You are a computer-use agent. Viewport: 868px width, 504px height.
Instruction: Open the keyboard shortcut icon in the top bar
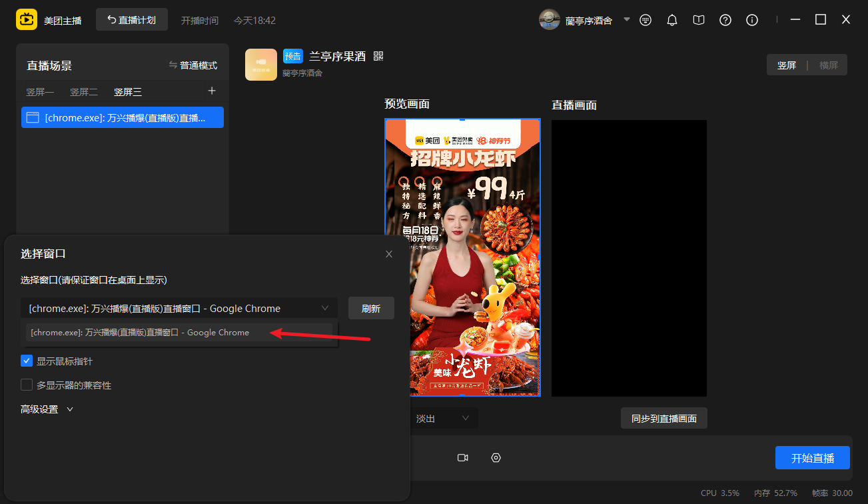click(x=646, y=20)
